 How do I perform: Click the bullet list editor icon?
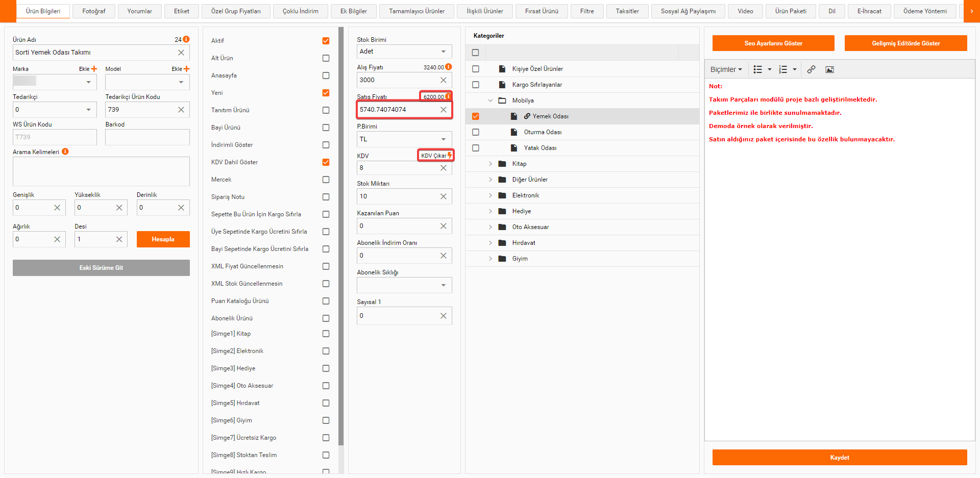click(758, 69)
